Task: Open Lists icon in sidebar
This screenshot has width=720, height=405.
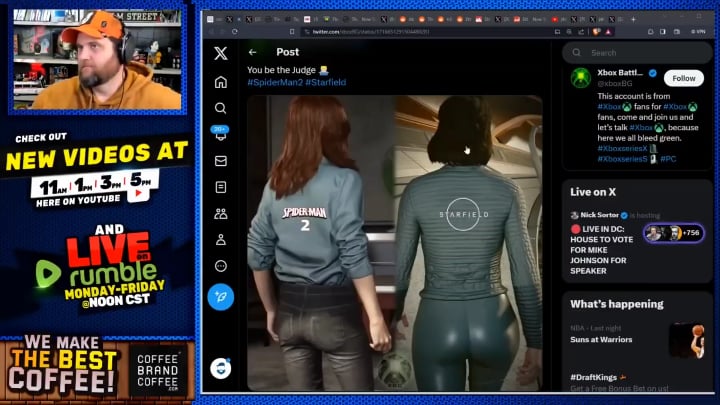Action: coord(220,187)
